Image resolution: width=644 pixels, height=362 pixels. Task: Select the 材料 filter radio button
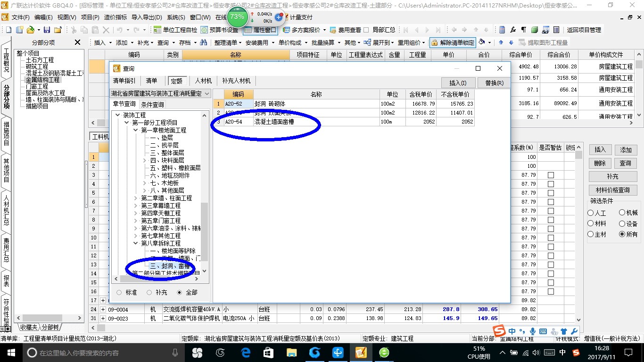[591, 223]
